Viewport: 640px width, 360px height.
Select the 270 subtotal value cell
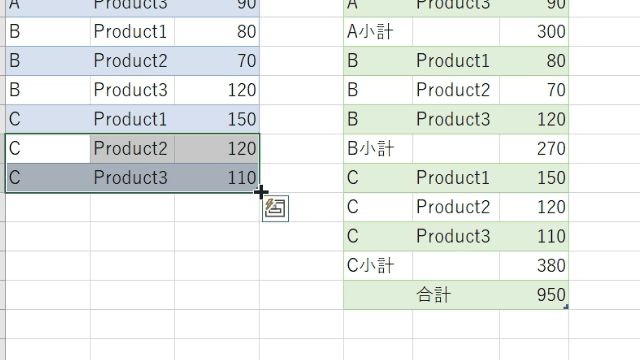[x=534, y=149]
